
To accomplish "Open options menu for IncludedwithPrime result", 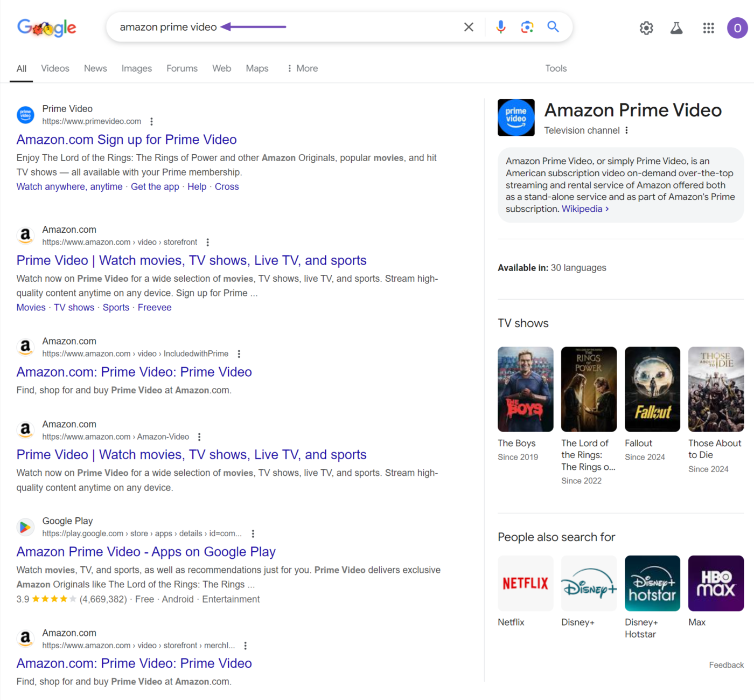I will pos(239,354).
